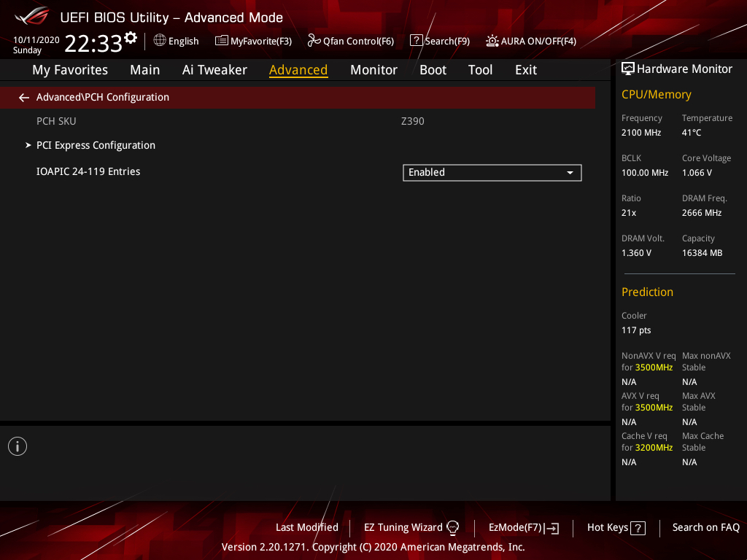Click Advanced\PCH Configuration breadcrumb text

102,97
